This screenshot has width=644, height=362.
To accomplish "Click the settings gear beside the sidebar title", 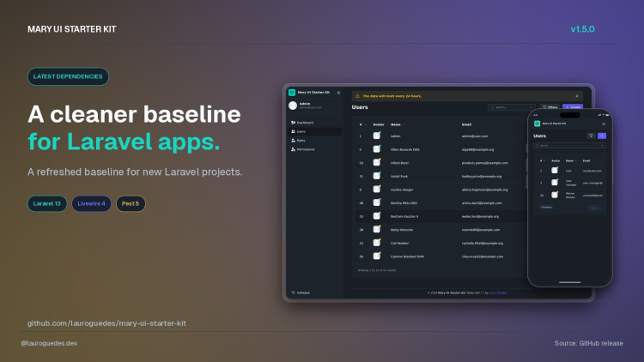I will coord(338,93).
